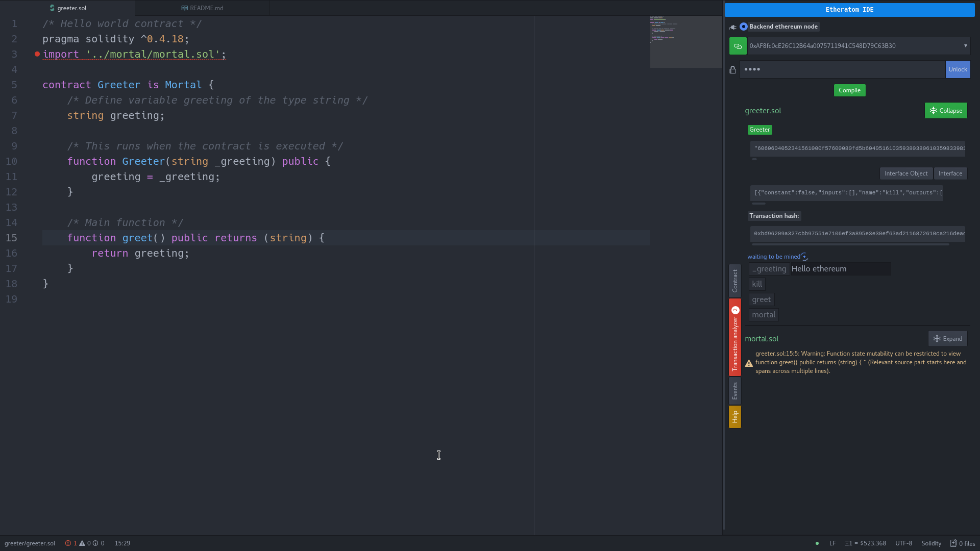
Task: Click the Backend ethereum node indicator icon
Action: 744,26
